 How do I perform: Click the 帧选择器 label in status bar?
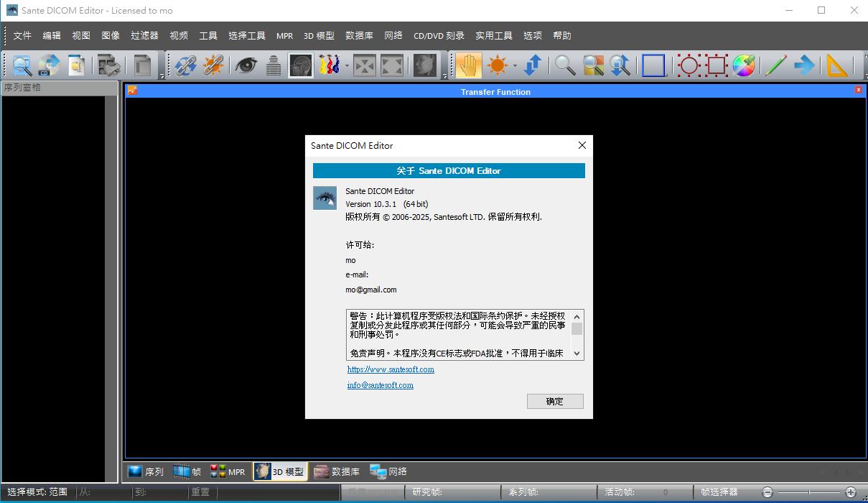point(719,492)
